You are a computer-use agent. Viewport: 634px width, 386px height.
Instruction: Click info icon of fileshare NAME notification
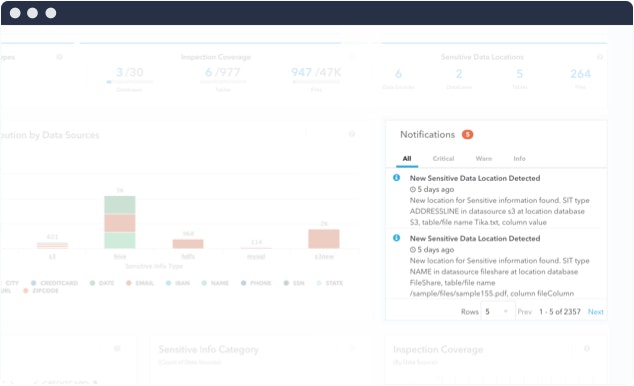[x=396, y=238]
